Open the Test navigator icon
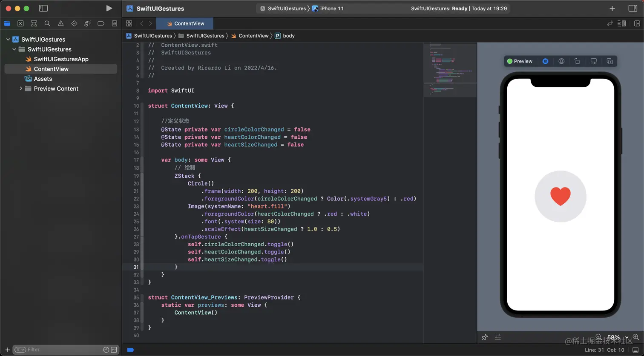Viewport: 644px width, 356px height. [x=74, y=23]
